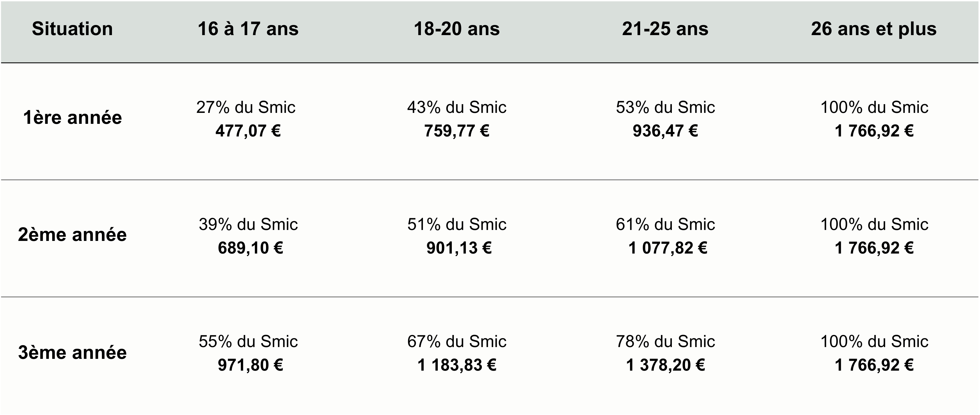Click the 2ème année row label
Screen dimensions: 980x415
(x=72, y=234)
